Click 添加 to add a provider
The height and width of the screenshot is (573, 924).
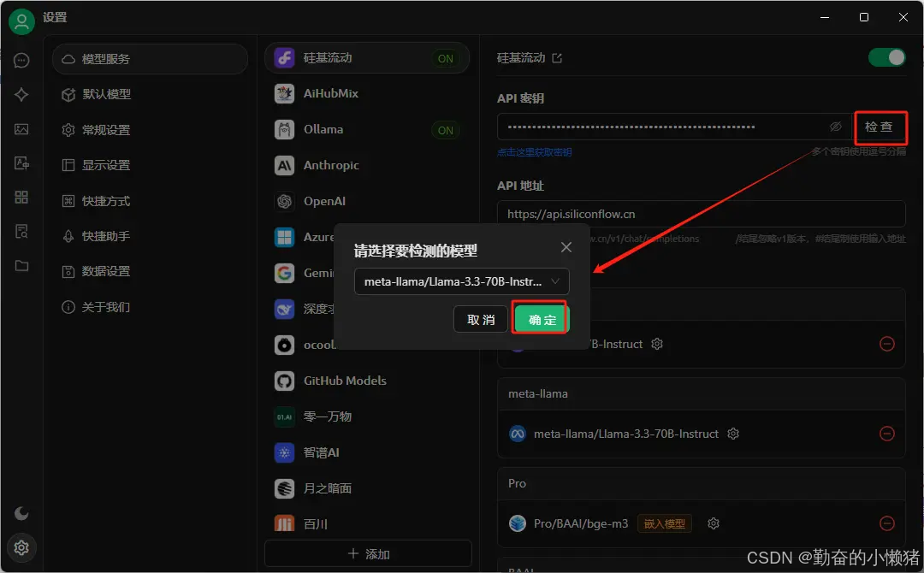368,553
